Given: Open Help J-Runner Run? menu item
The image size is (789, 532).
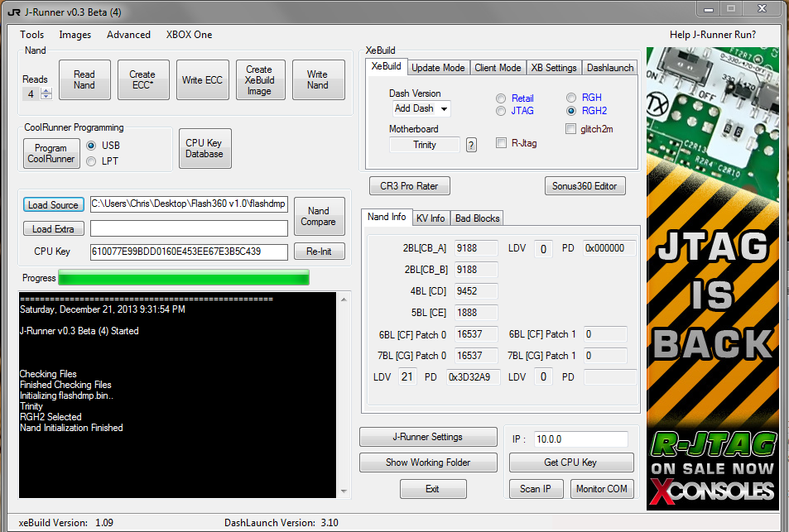Looking at the screenshot, I should pos(713,35).
